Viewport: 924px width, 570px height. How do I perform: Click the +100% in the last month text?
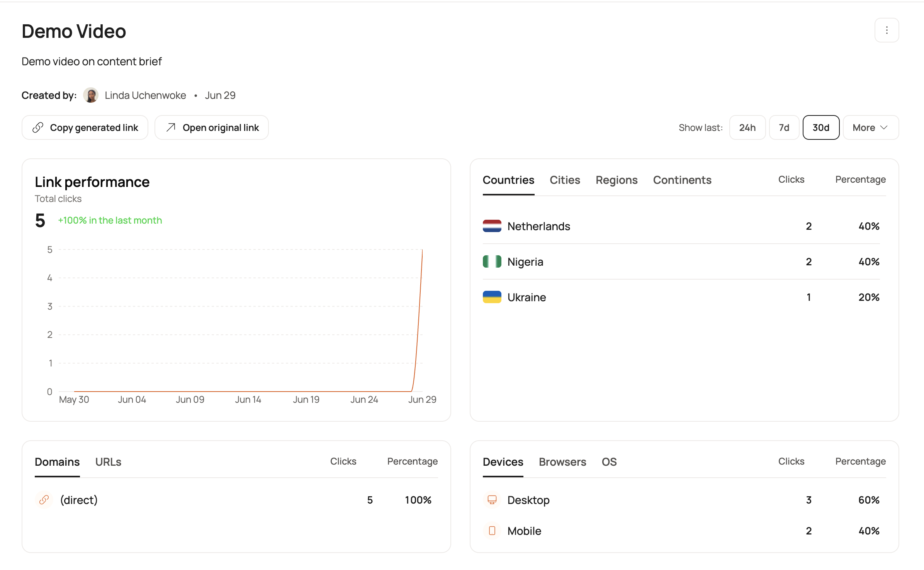point(110,220)
